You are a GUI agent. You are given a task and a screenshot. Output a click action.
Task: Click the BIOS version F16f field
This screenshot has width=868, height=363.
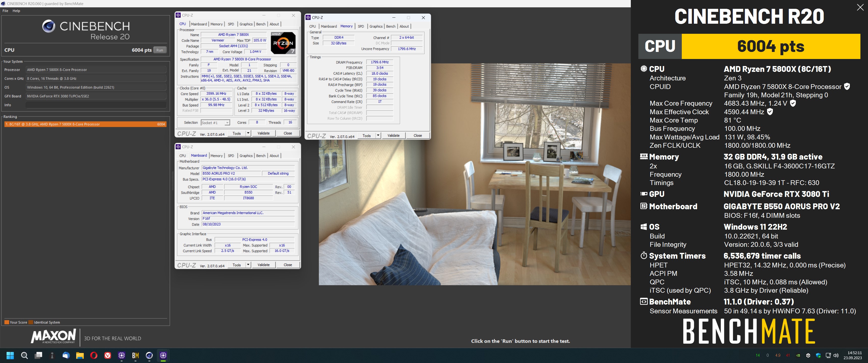pos(248,219)
